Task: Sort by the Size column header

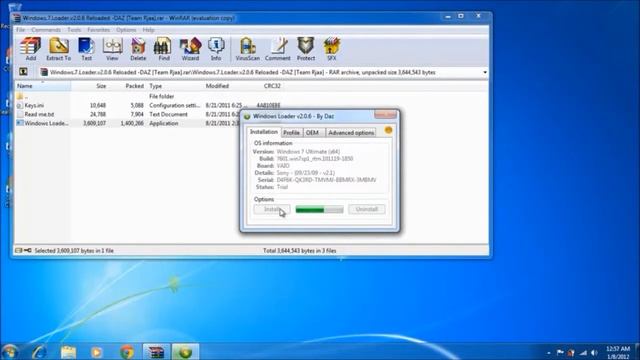Action: coord(90,86)
